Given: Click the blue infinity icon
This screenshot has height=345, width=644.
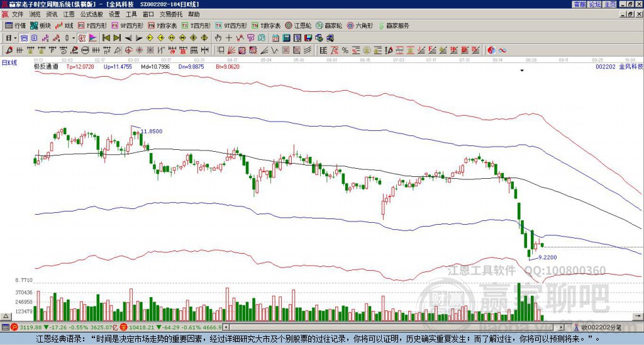Looking at the screenshot, I should [x=502, y=50].
